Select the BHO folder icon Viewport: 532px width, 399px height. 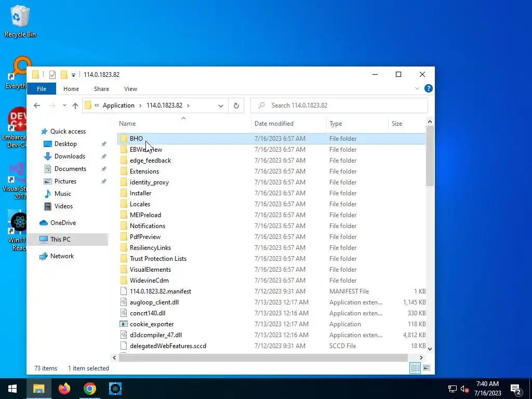124,139
